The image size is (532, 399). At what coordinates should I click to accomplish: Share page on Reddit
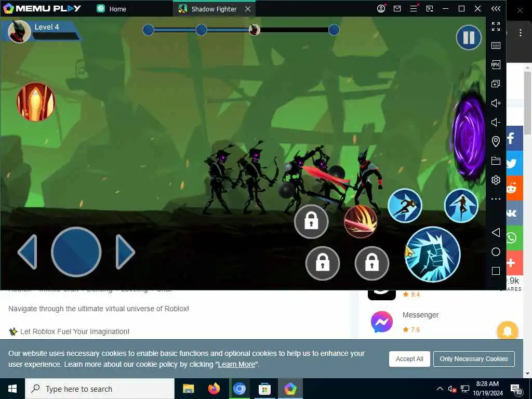click(514, 188)
